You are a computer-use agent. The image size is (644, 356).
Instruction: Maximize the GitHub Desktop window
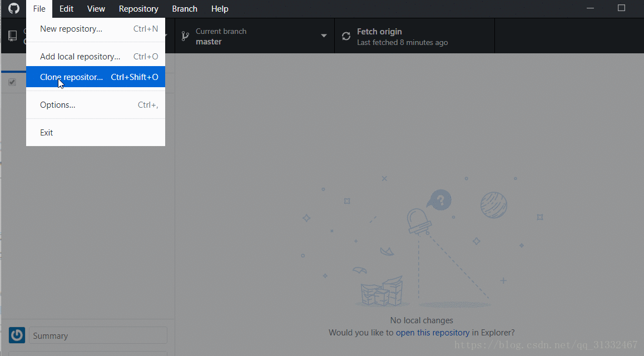pos(621,8)
